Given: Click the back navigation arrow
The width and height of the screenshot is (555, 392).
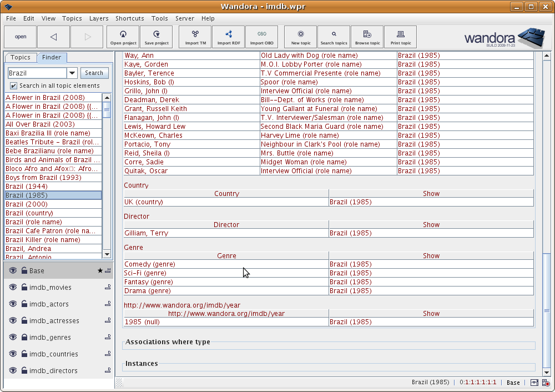Looking at the screenshot, I should pyautogui.click(x=54, y=37).
